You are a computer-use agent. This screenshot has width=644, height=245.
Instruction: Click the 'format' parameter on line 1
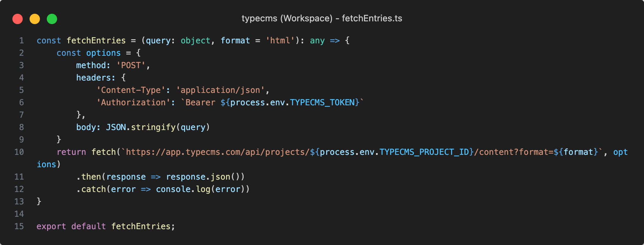[x=235, y=41]
